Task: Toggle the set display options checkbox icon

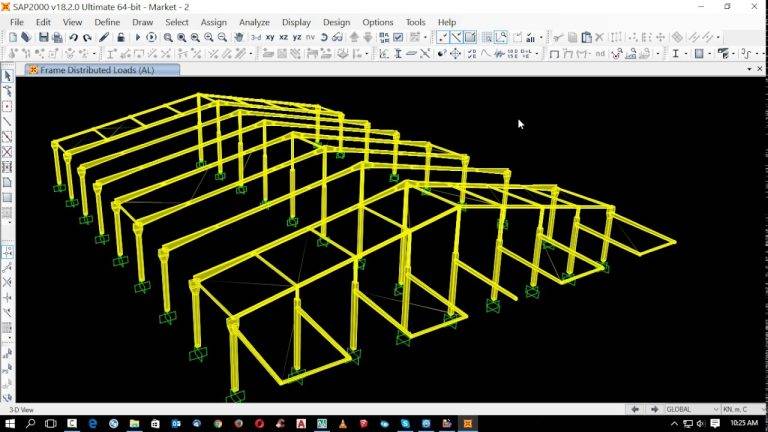Action: point(398,38)
